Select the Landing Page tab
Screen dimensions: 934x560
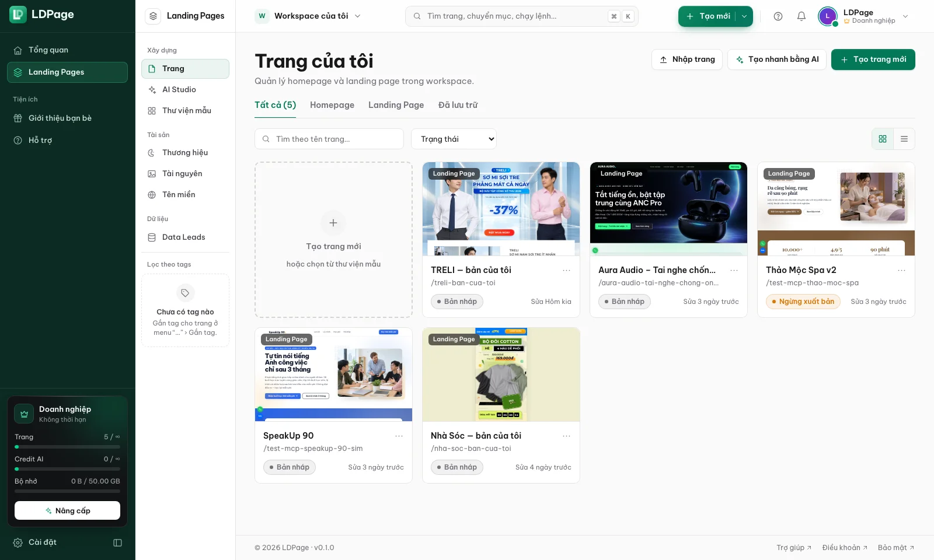[396, 105]
